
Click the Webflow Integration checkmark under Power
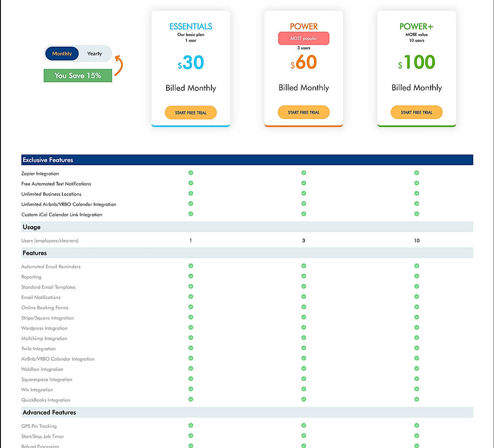pyautogui.click(x=303, y=368)
